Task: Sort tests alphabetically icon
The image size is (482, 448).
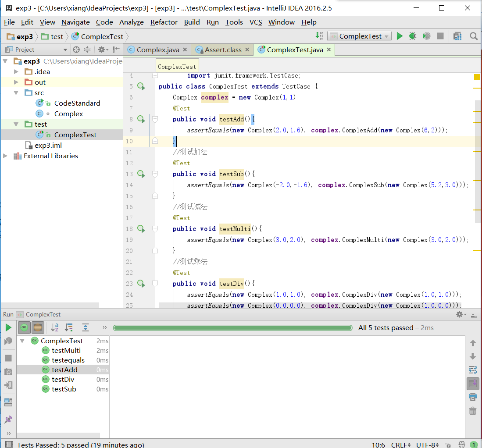Action: (55, 327)
